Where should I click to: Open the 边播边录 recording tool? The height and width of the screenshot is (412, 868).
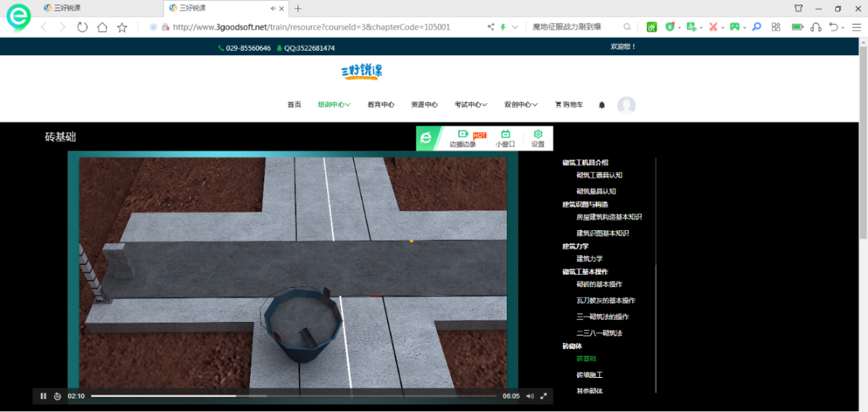(463, 138)
